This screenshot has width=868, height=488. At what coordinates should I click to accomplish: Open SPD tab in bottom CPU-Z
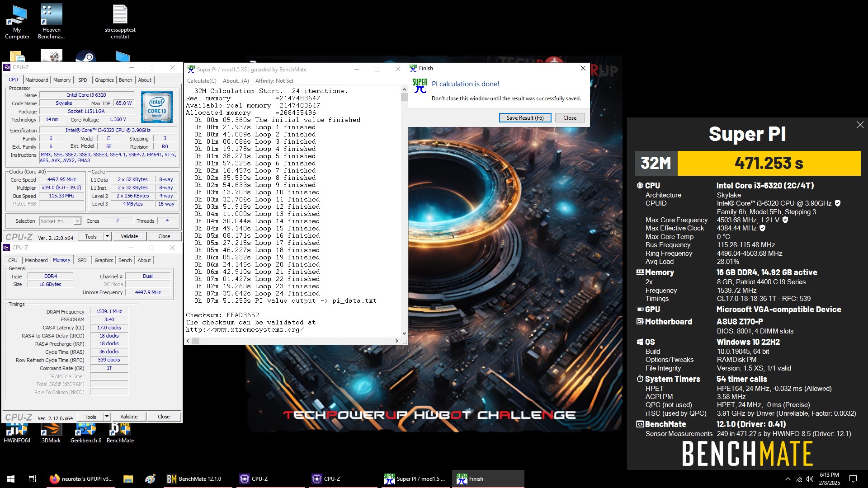point(82,260)
